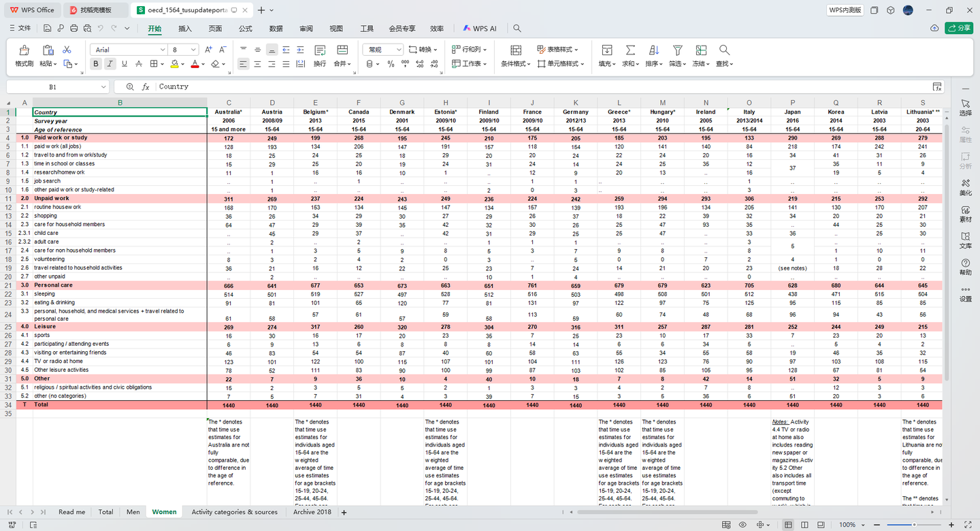Click the insert function fx icon
Screen dimensions: 980x531
146,86
